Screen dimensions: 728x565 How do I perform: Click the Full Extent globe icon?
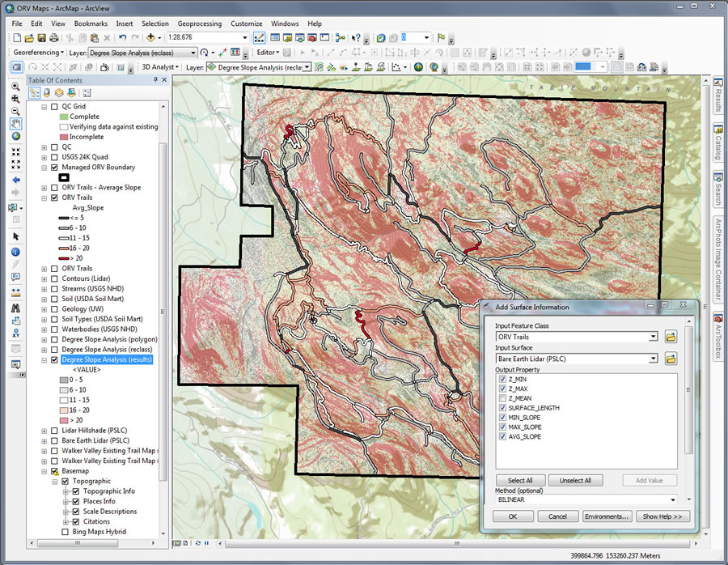[15, 136]
